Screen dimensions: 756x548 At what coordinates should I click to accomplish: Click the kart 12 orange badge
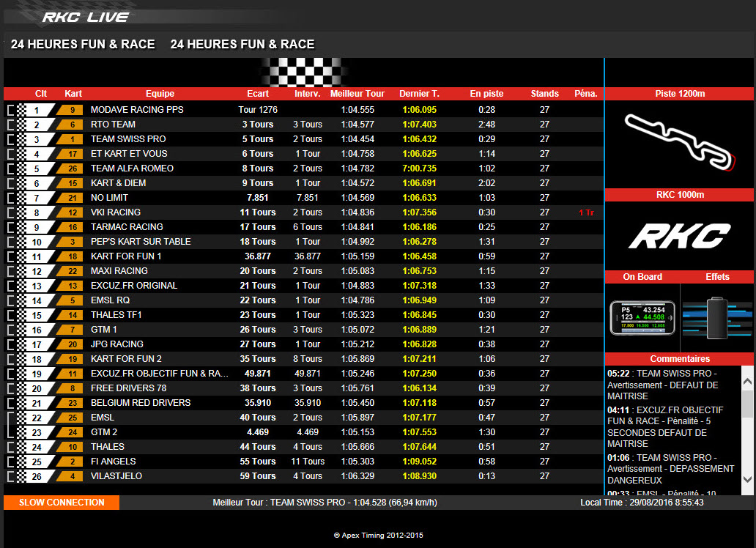pyautogui.click(x=70, y=212)
